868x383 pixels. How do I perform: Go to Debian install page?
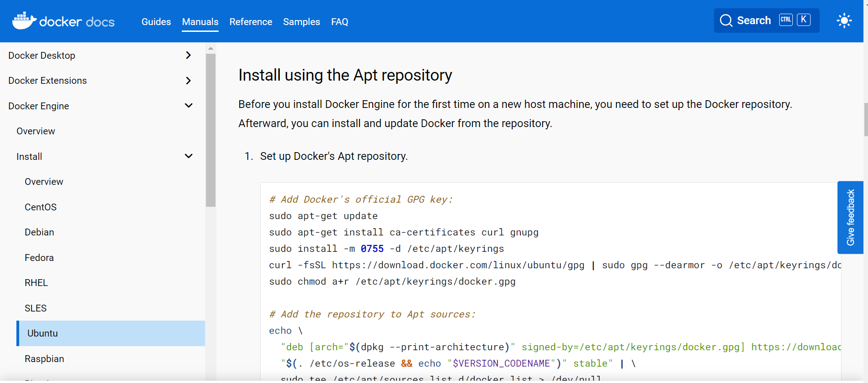pyautogui.click(x=39, y=232)
